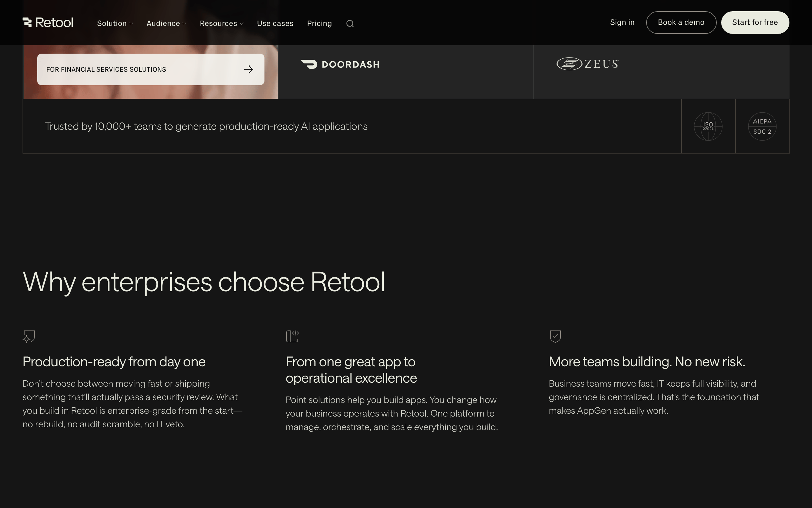
Task: Click paragraph starting 'Point solutions help you build apps'
Action: [x=392, y=413]
